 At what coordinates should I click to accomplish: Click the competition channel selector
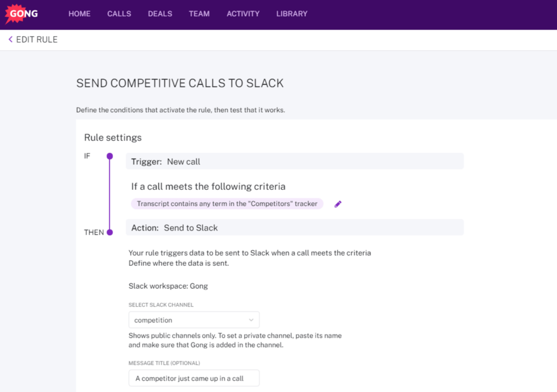tap(194, 320)
